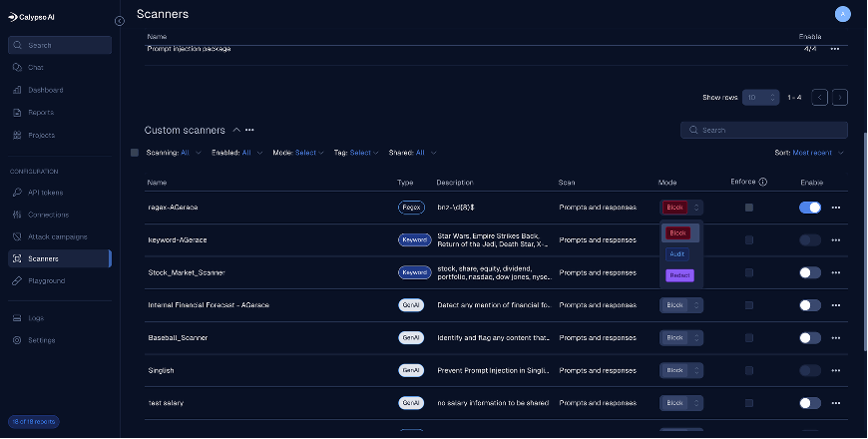Click GenAI badge for Singlish
Viewport: 868px width, 439px height.
(x=411, y=370)
